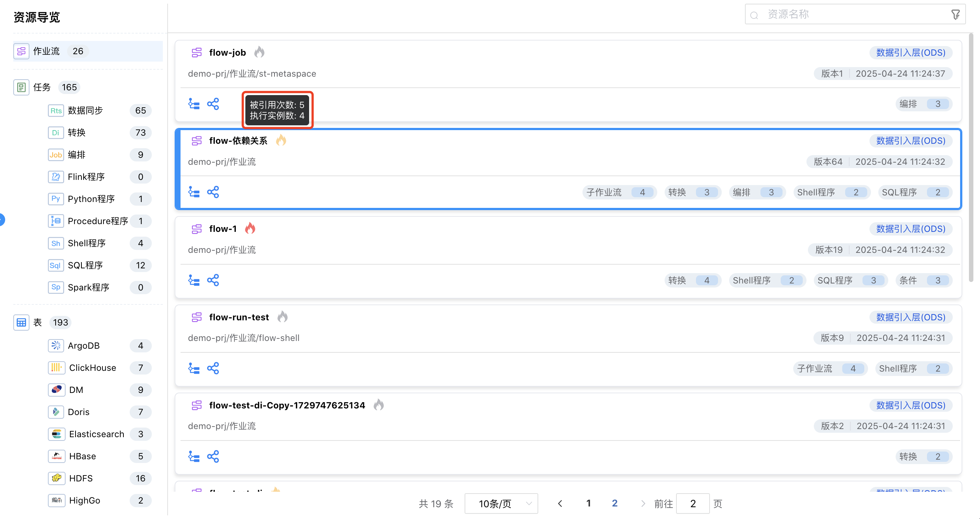Select 表 in the resource sidebar
Viewport: 980px width, 519px height.
click(x=37, y=322)
